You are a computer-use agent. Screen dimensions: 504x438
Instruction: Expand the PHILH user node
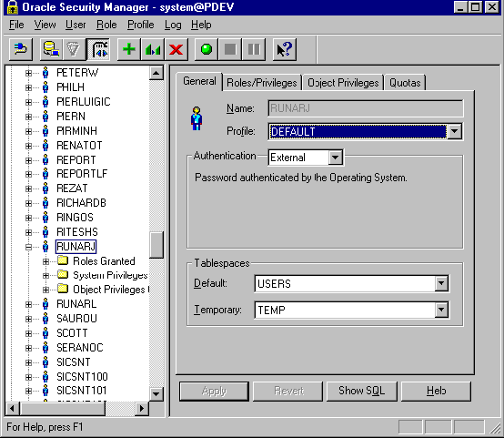[x=28, y=87]
